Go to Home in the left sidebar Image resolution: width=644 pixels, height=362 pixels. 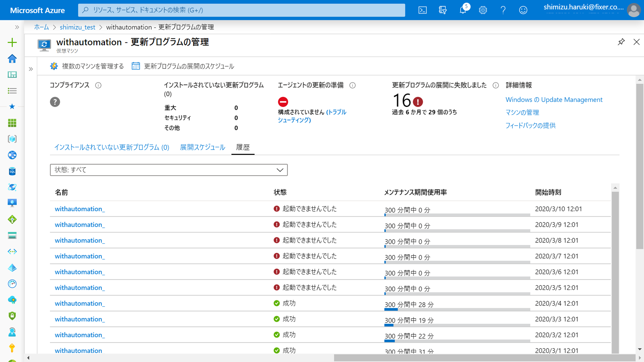(12, 59)
